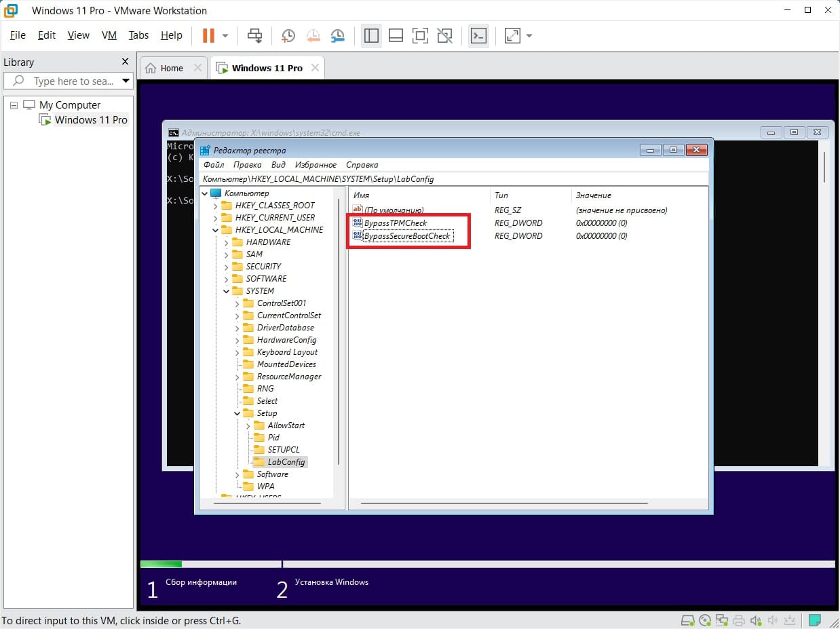
Task: Click the printer status bar icon
Action: [739, 620]
